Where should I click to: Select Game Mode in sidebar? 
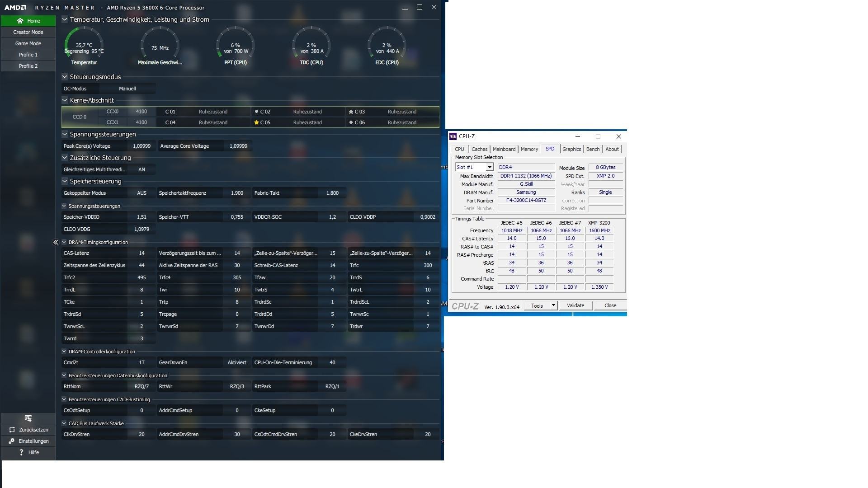click(28, 43)
